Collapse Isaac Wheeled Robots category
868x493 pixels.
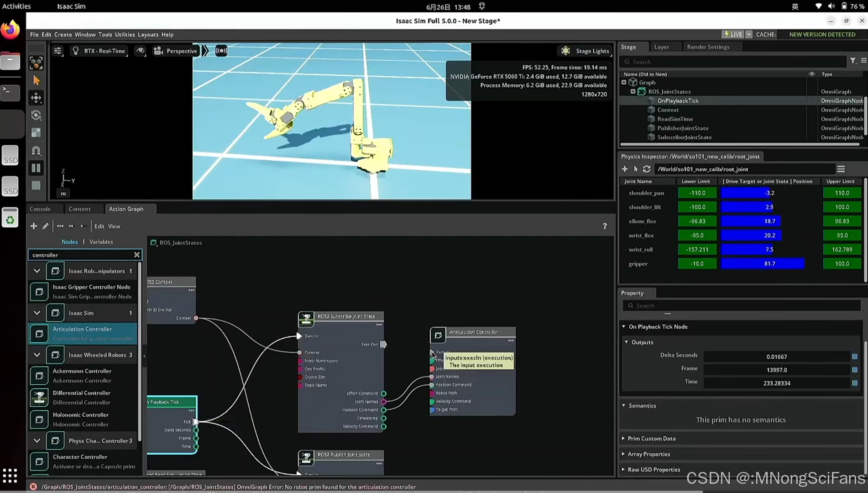point(37,355)
